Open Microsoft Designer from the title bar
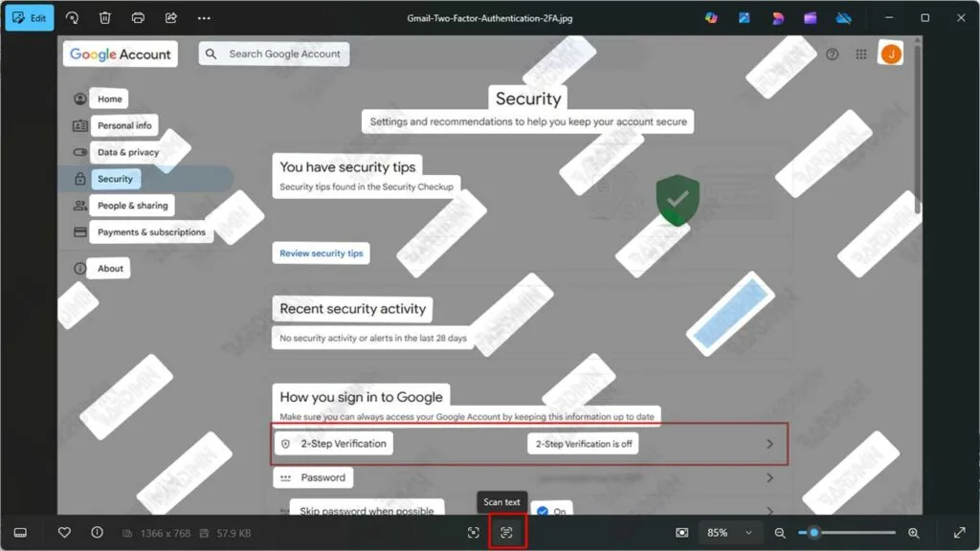 point(777,18)
